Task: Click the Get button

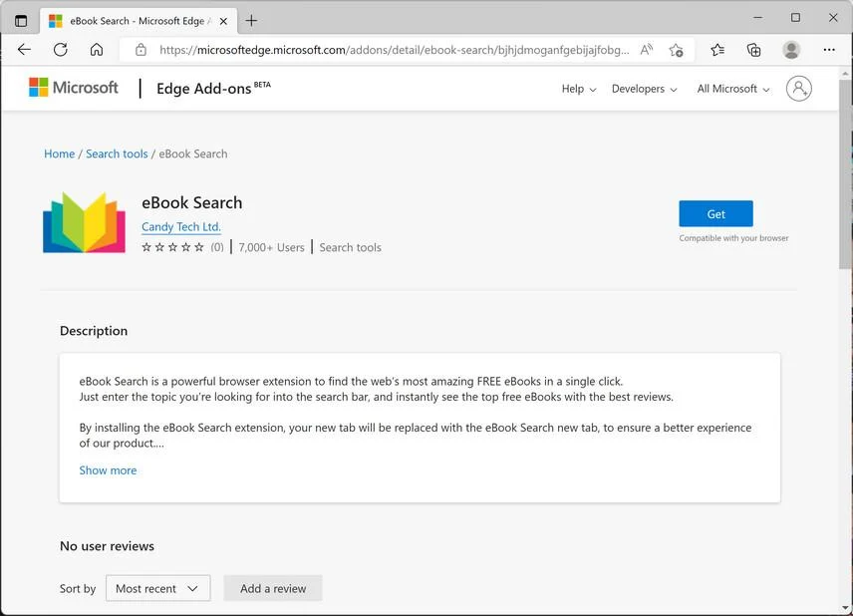Action: 715,214
